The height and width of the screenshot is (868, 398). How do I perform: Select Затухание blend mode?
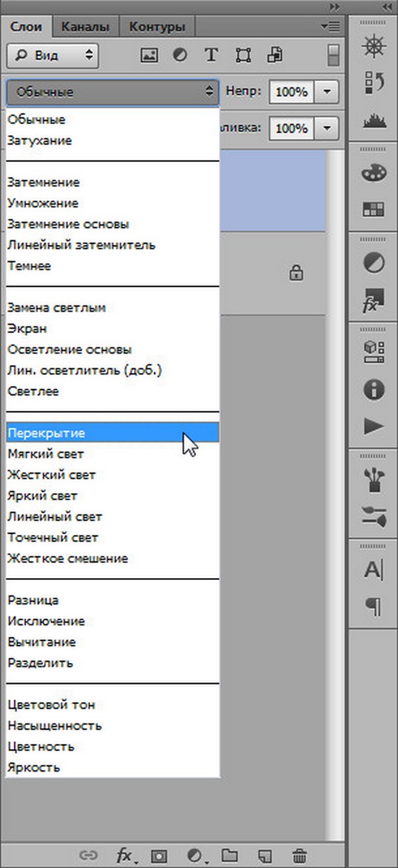(112, 141)
